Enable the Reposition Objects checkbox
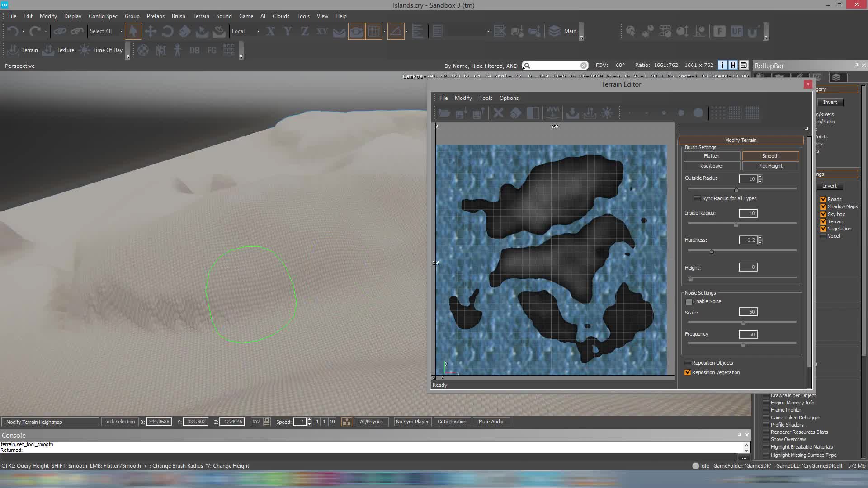The height and width of the screenshot is (488, 868). [688, 362]
